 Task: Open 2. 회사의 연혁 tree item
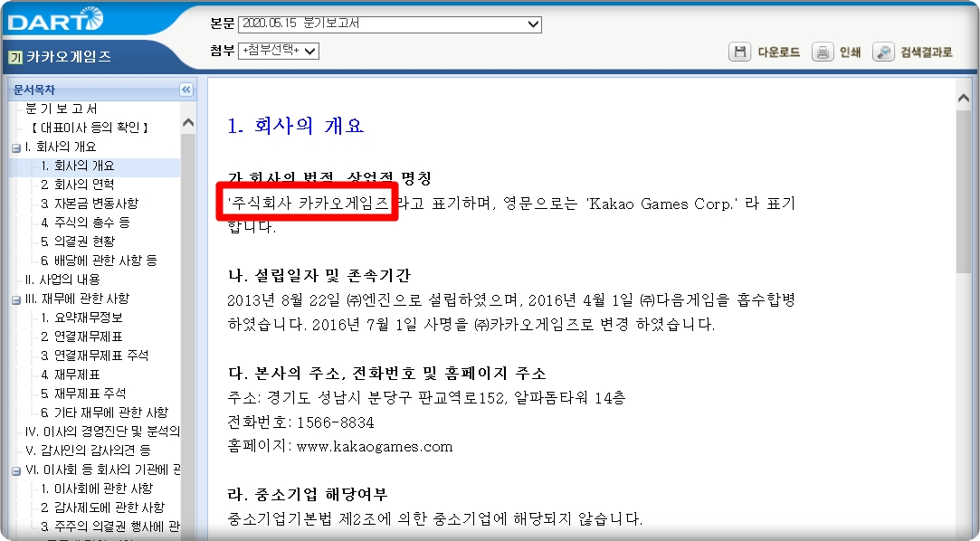pos(78,185)
